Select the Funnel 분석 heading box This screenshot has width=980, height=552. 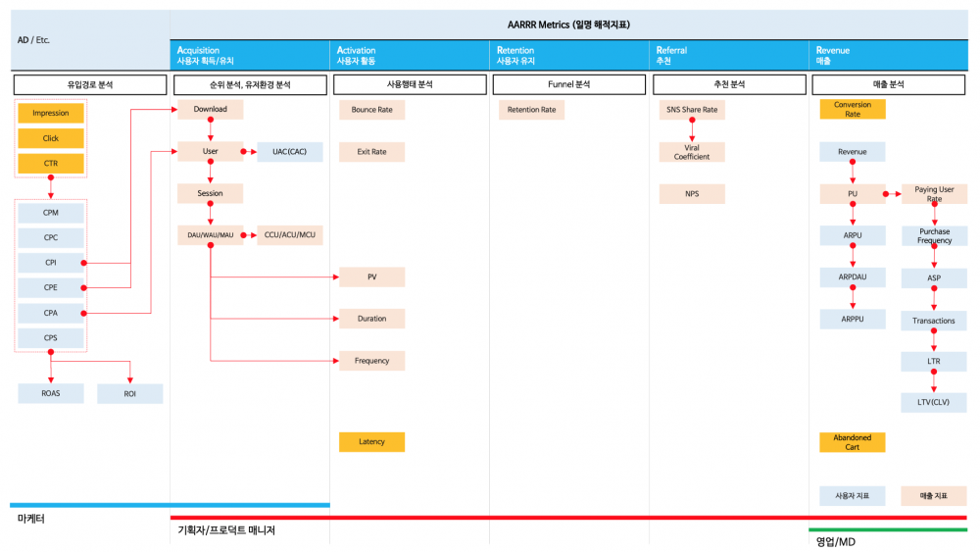[x=569, y=84]
